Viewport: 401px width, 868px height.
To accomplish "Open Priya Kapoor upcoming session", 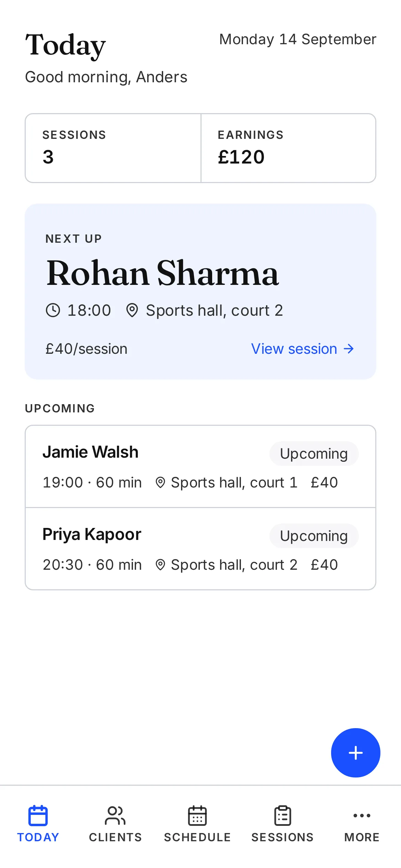I will pyautogui.click(x=200, y=549).
